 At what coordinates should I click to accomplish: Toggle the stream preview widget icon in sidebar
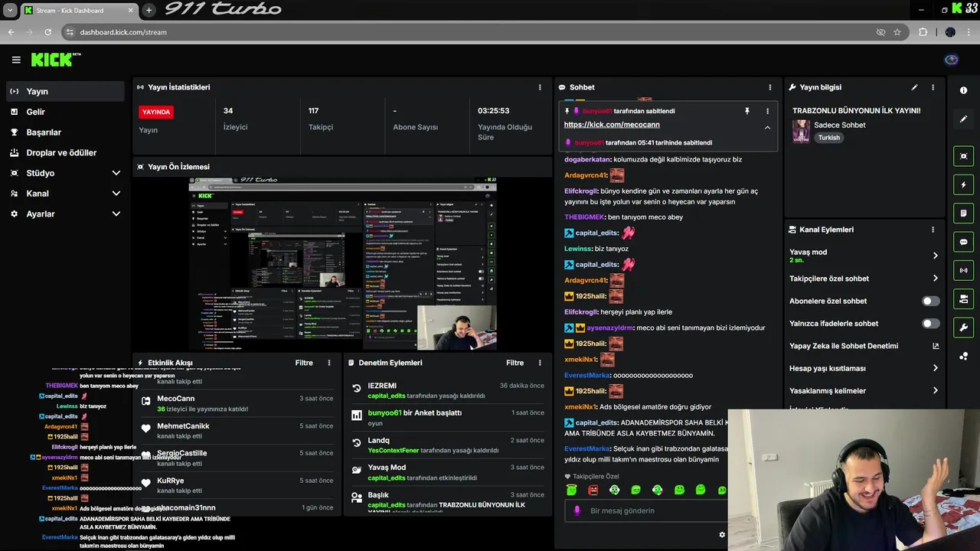click(x=963, y=156)
